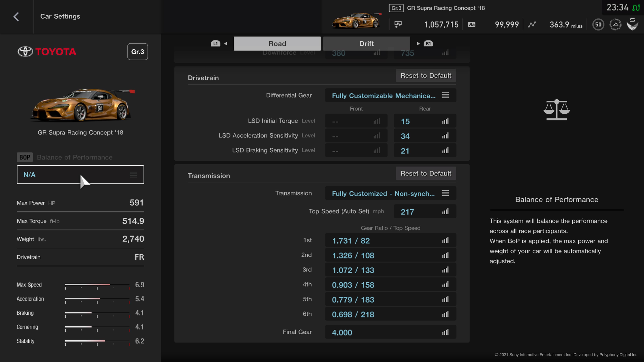Select rear LSD Braking Sensitivity value 21
The width and height of the screenshot is (644, 362).
point(425,150)
